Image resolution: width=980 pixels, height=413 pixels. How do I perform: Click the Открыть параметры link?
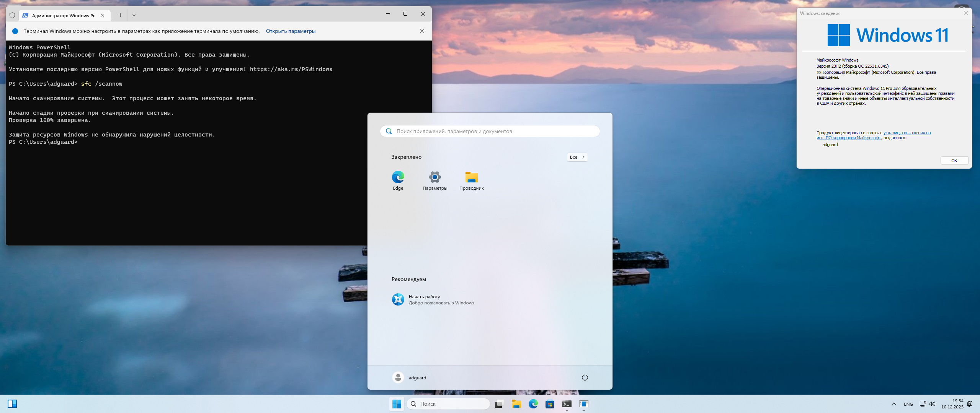click(x=290, y=31)
